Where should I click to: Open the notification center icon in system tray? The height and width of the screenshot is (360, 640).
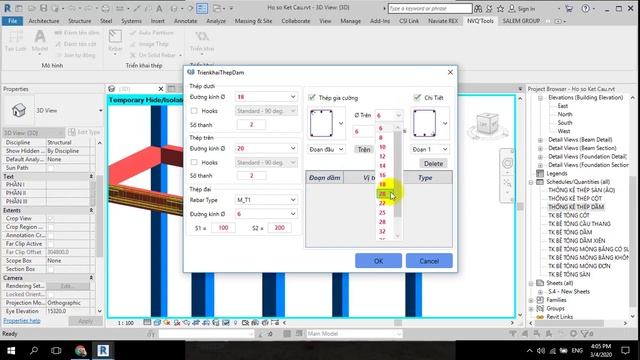[x=625, y=351]
